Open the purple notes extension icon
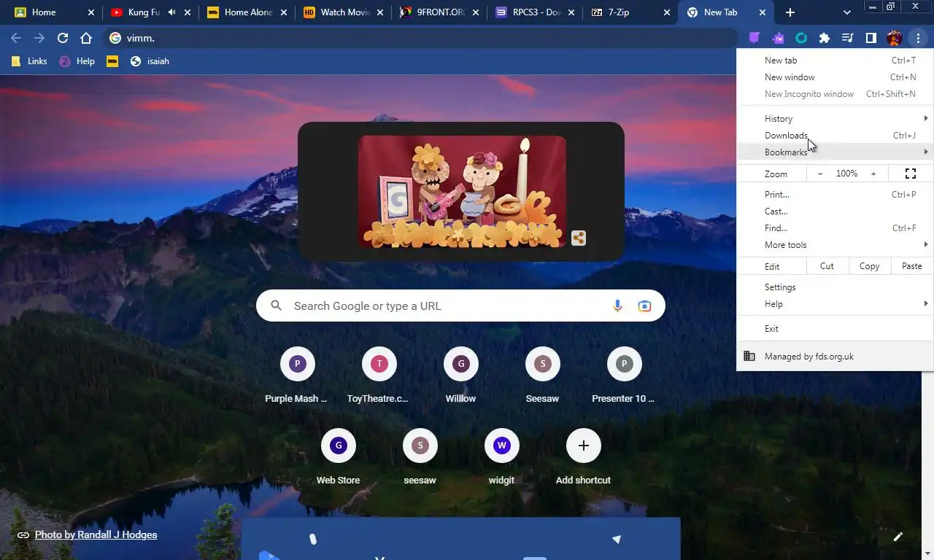 point(754,38)
